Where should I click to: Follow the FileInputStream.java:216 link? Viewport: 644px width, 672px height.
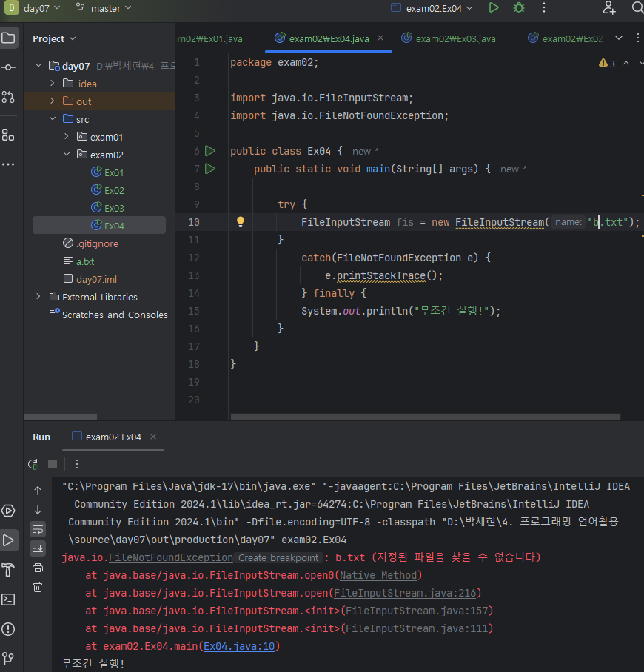407,593
